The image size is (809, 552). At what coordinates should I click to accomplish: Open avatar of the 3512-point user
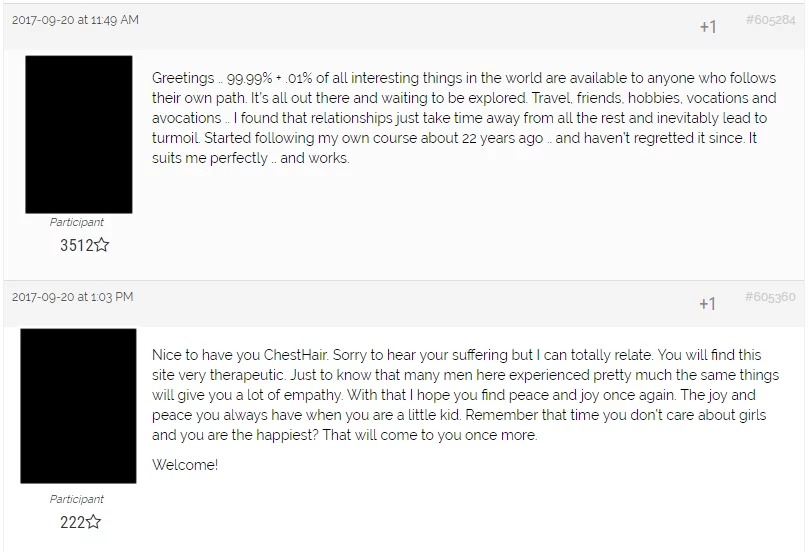click(x=78, y=134)
